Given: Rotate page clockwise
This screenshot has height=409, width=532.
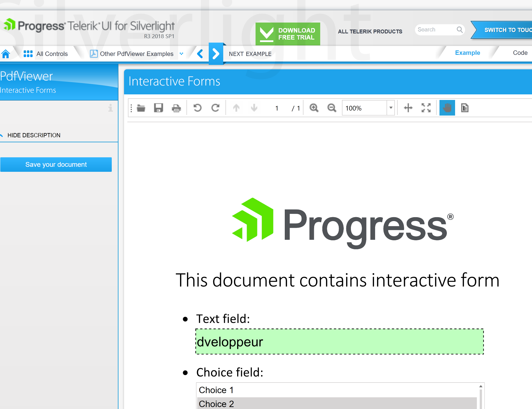Looking at the screenshot, I should coord(215,108).
